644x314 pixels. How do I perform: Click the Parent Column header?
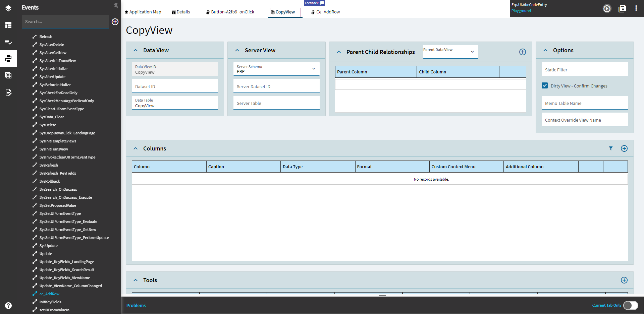pos(376,72)
